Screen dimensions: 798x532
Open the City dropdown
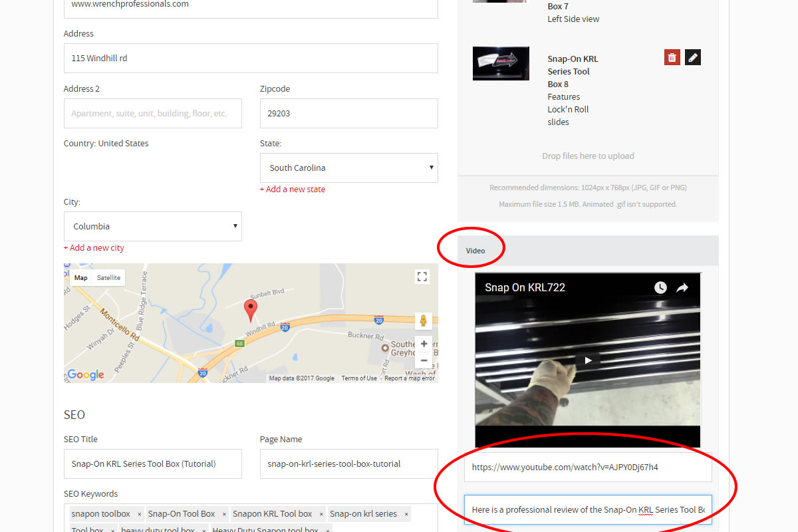153,226
